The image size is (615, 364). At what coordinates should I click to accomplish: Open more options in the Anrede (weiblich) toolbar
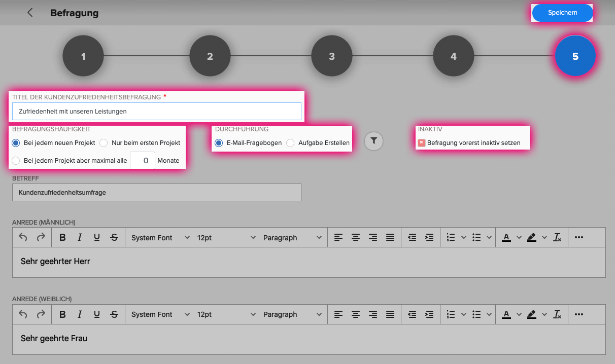coord(579,314)
